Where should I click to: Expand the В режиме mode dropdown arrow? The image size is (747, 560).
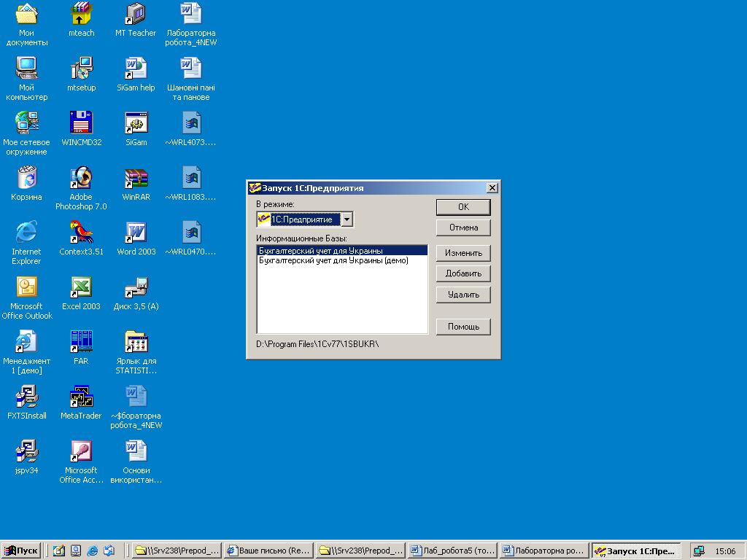coord(347,219)
